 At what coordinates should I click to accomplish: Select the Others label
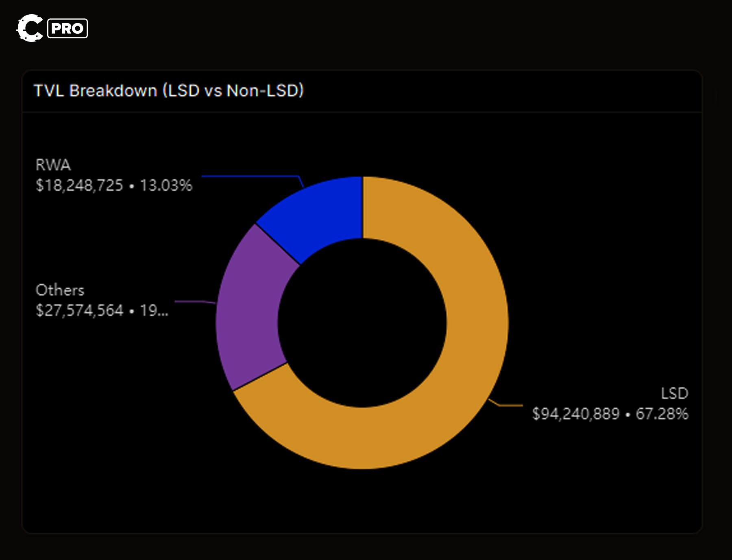(x=60, y=290)
